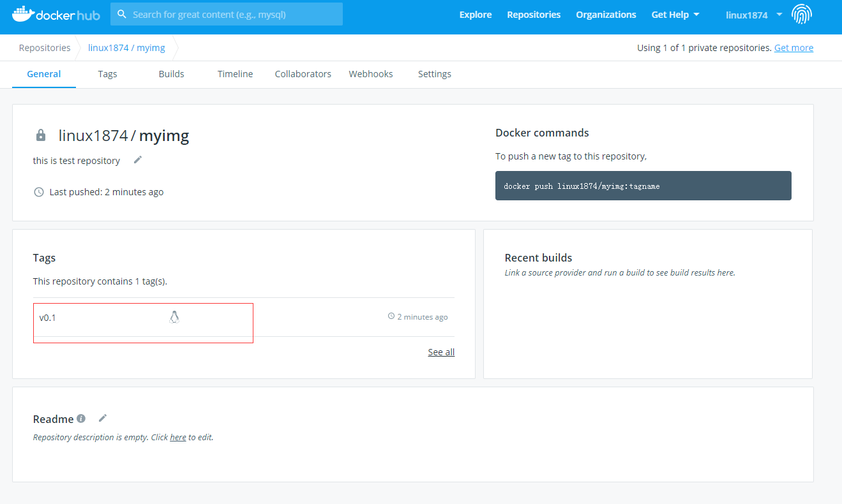
Task: Open the linux1874 account dropdown
Action: coord(753,15)
